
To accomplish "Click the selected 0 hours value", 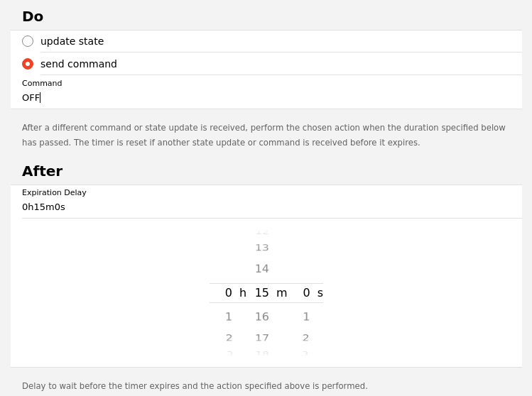I will pos(229,292).
